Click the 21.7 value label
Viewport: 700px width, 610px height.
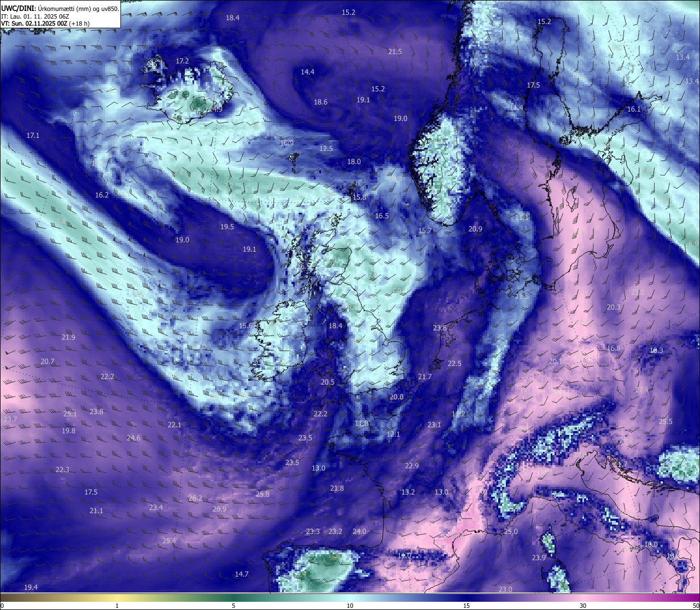[424, 376]
